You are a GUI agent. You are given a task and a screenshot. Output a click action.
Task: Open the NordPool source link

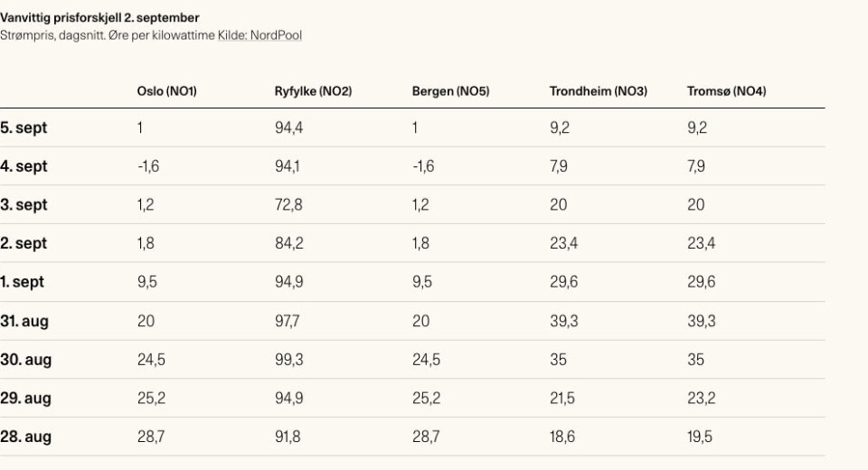click(259, 35)
